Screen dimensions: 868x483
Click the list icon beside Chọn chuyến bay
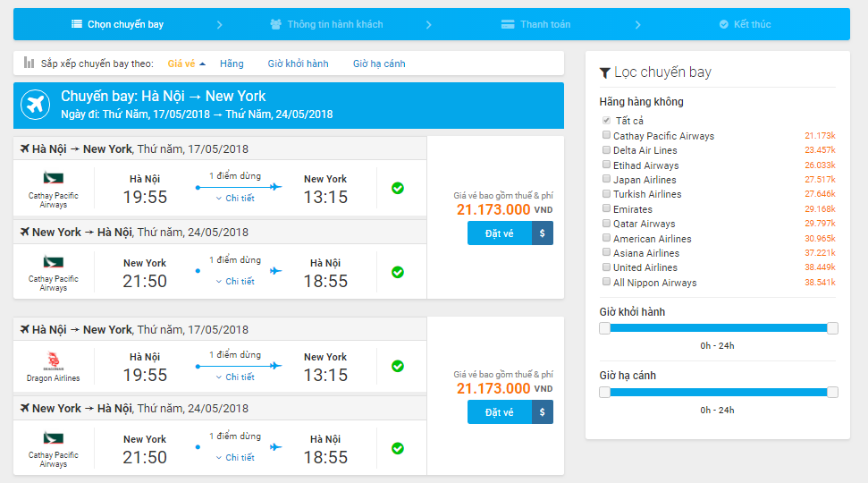coord(77,24)
